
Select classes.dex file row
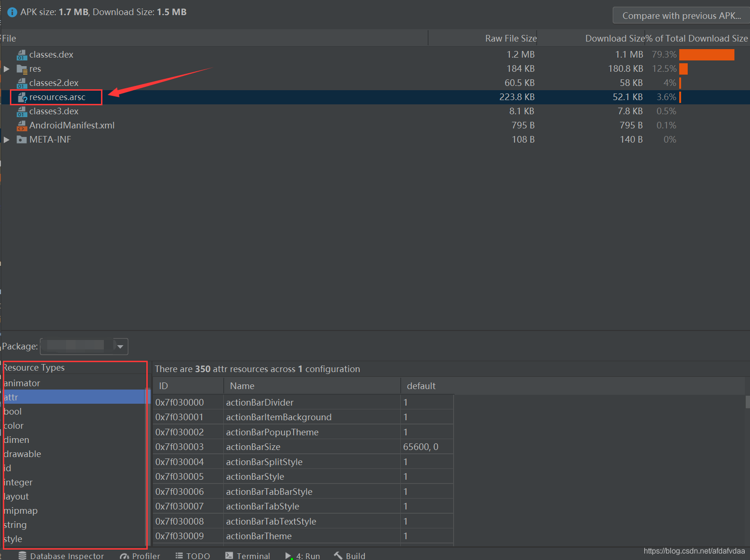point(375,55)
